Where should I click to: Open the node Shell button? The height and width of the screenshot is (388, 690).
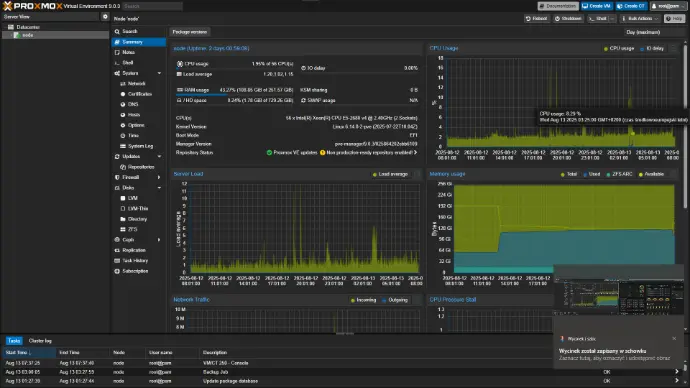(x=598, y=18)
